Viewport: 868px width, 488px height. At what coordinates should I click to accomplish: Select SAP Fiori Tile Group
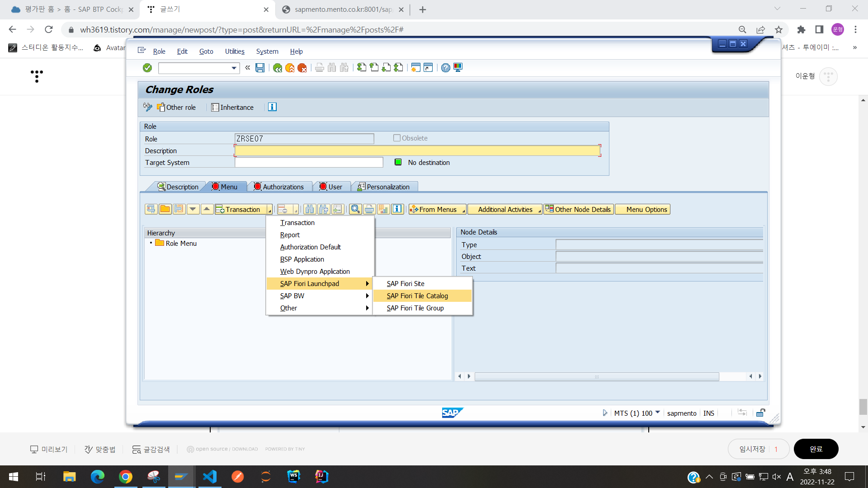(422, 308)
